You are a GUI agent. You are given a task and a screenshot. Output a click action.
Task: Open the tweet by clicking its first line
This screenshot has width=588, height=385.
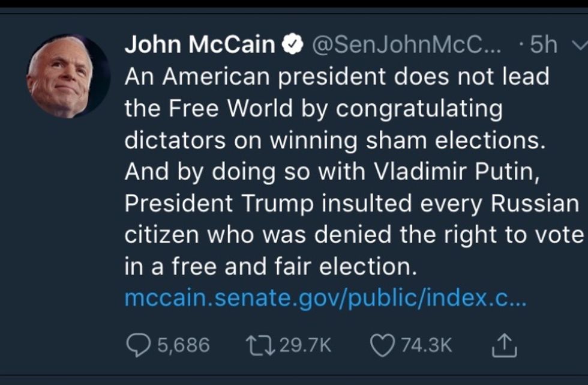336,77
